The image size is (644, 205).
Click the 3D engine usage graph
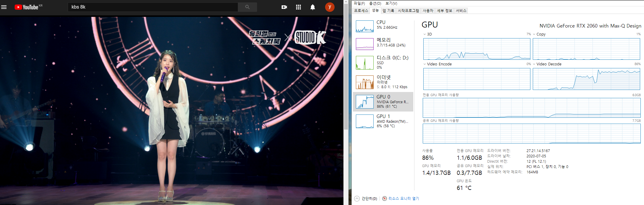477,49
